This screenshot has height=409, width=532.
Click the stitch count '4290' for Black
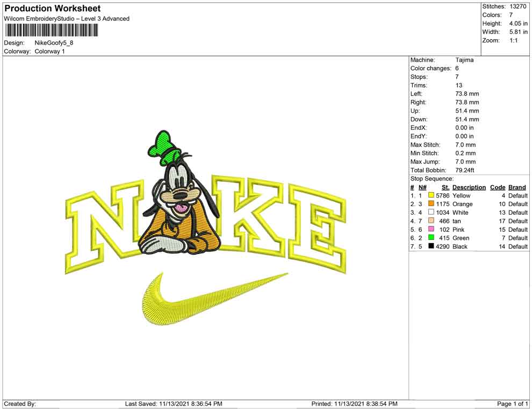(443, 246)
